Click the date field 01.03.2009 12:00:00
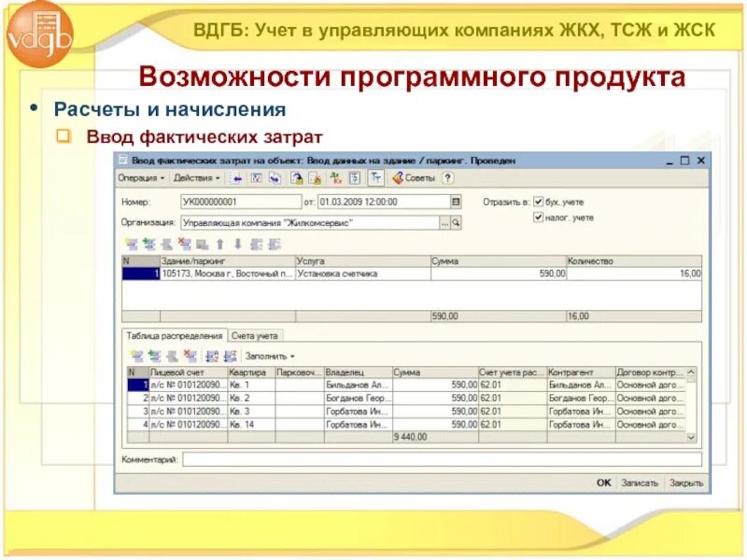The height and width of the screenshot is (560, 747). (384, 202)
